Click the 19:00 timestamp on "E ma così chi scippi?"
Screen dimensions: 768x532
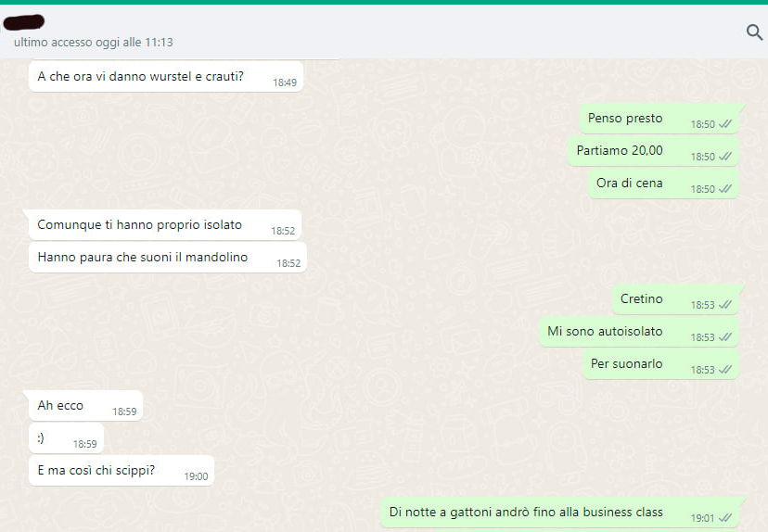[196, 476]
